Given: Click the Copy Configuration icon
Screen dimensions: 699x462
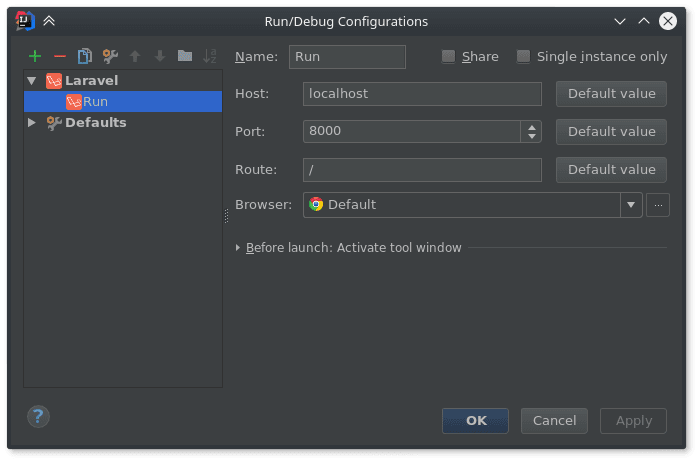Looking at the screenshot, I should pyautogui.click(x=85, y=56).
